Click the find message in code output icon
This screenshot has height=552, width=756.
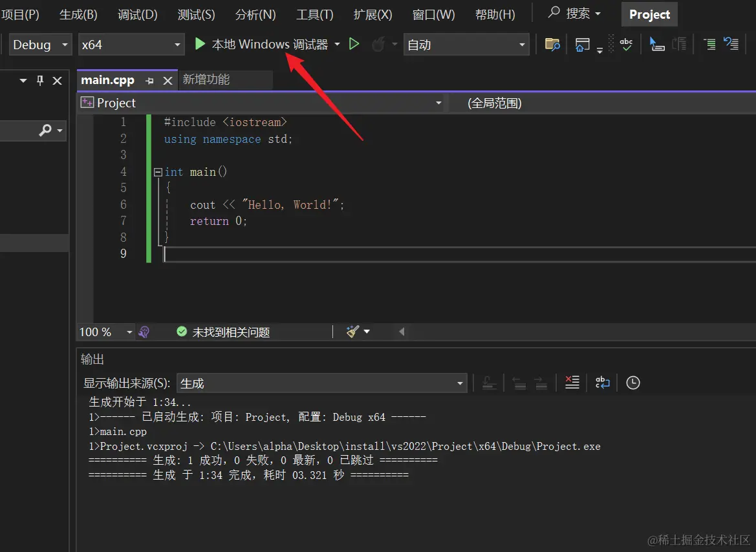[x=490, y=383]
